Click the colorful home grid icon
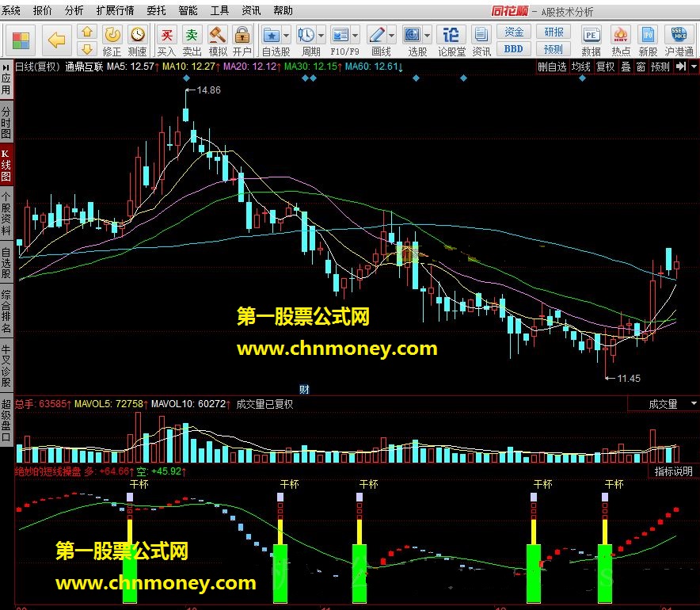700x610 pixels. tap(21, 40)
